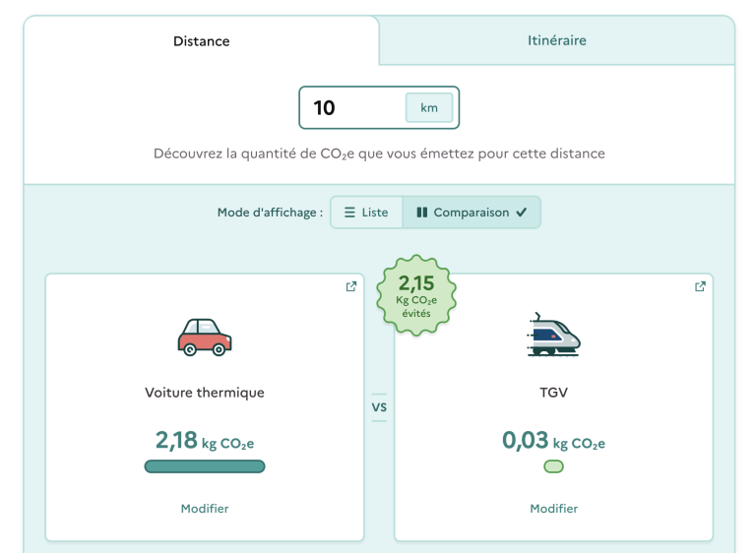The image size is (756, 553).
Task: Select the Liste display mode
Action: pyautogui.click(x=366, y=213)
